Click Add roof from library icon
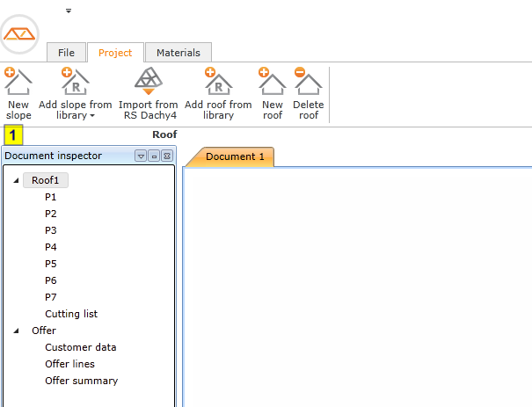The width and height of the screenshot is (532, 407). [217, 83]
